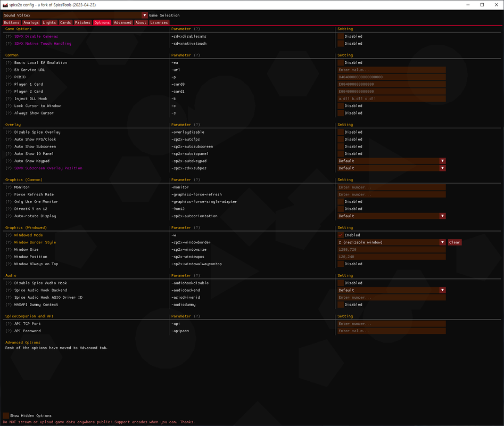Open the Advanced tab
Screen dimensions: 504x426
point(122,22)
